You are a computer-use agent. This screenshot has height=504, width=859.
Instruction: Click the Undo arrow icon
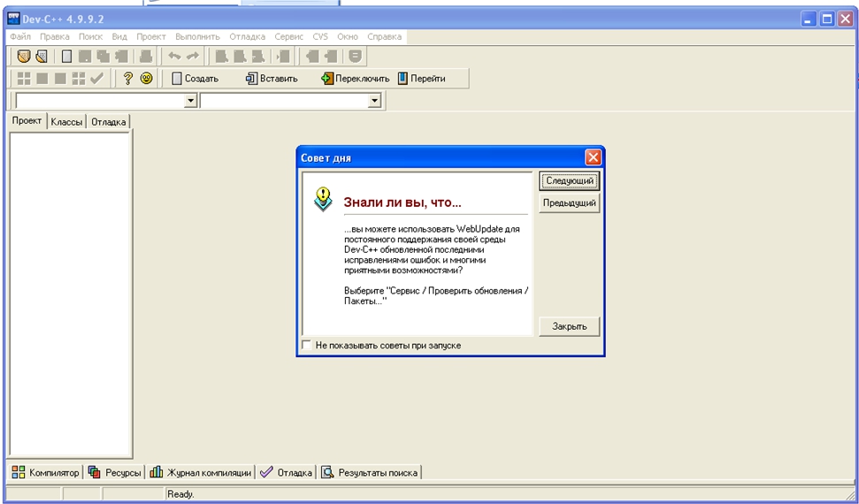[x=174, y=56]
